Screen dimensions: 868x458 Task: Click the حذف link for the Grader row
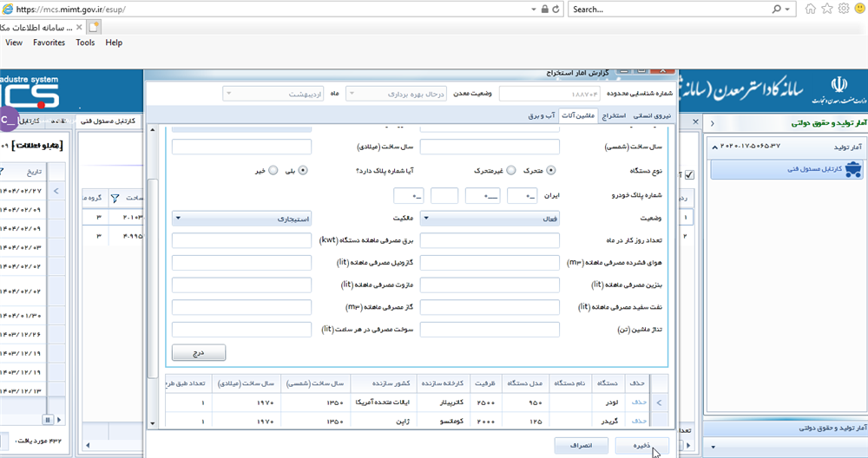638,420
